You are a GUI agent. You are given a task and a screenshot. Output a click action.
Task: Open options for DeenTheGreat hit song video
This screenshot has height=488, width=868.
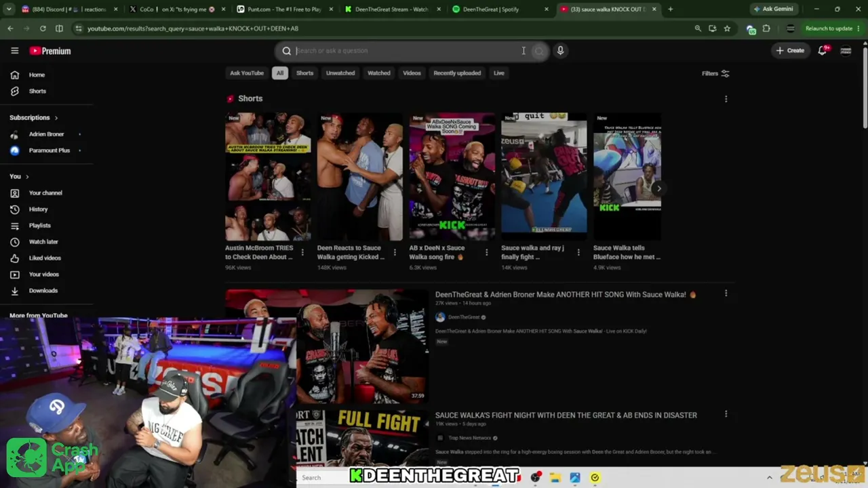pyautogui.click(x=726, y=293)
